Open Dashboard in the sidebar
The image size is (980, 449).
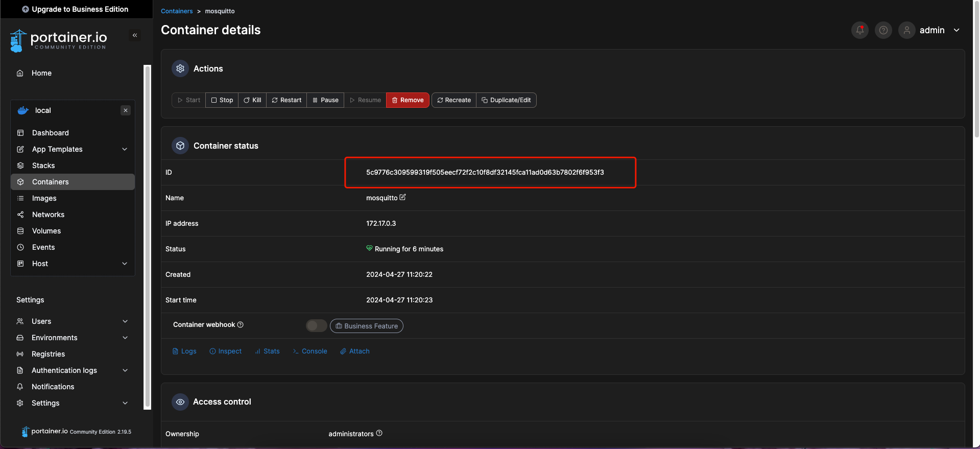(x=73, y=133)
